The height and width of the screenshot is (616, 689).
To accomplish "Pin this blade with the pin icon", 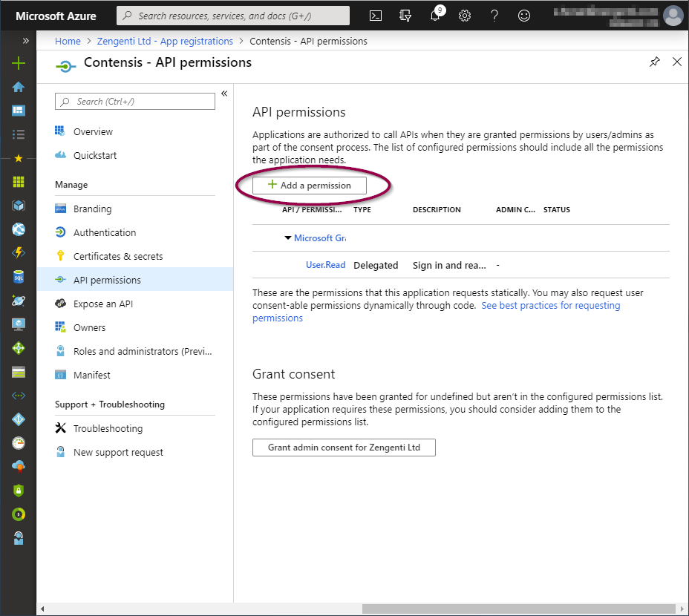I will 655,62.
